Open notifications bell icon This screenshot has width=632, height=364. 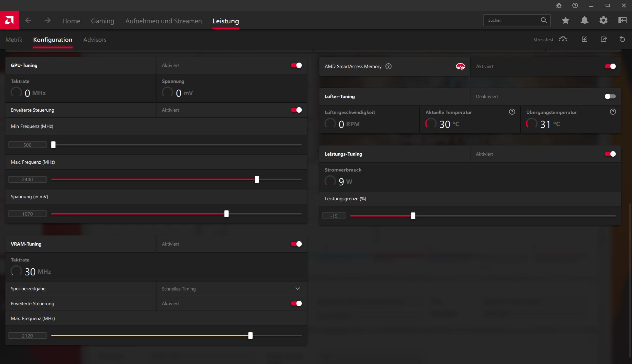[x=585, y=21]
